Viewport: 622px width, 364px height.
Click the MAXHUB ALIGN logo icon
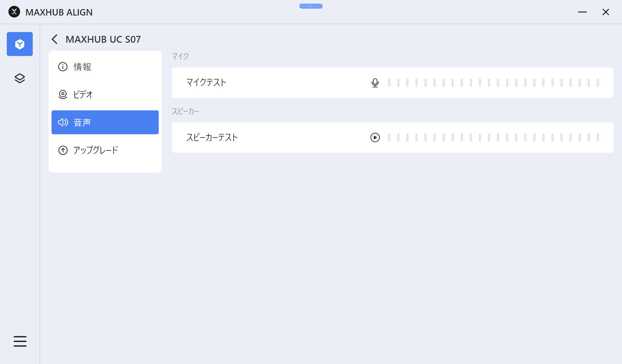pyautogui.click(x=14, y=12)
